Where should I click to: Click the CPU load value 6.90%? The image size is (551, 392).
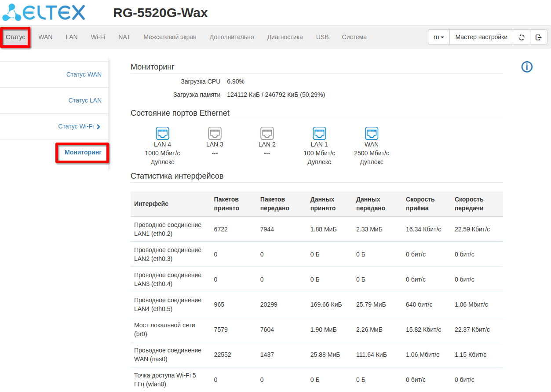click(236, 81)
